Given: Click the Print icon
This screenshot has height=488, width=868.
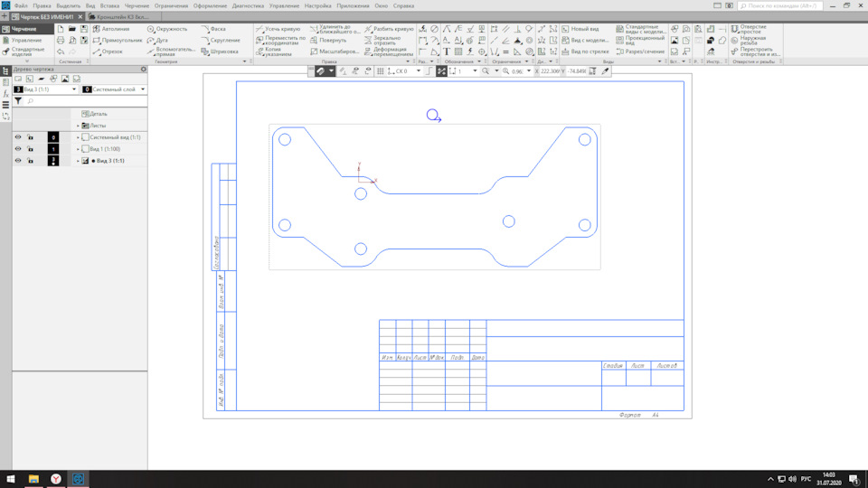Looking at the screenshot, I should pyautogui.click(x=61, y=41).
